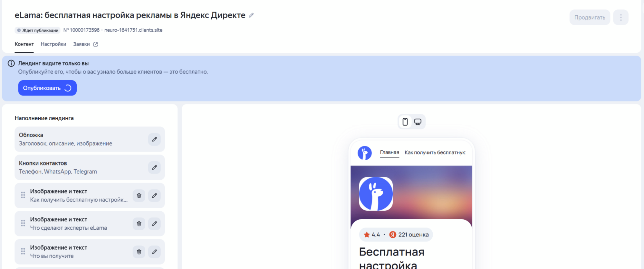Delete the 'Что вы получите' block
644x269 pixels.
pos(139,252)
